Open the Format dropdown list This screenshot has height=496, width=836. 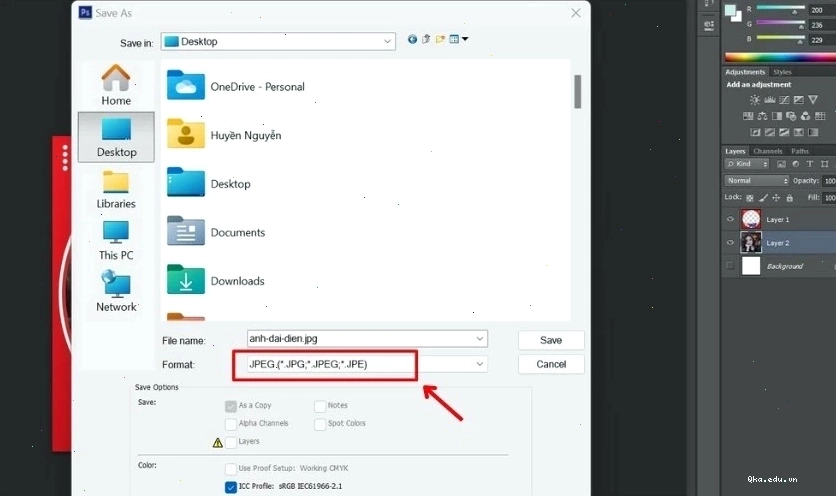[x=480, y=364]
